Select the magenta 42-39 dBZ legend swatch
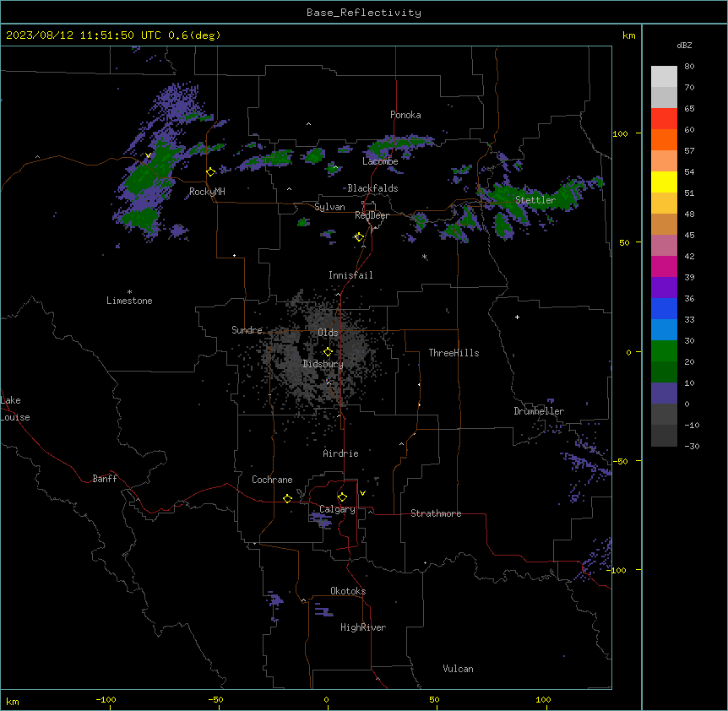Screen dimensions: 728x711 [x=664, y=266]
